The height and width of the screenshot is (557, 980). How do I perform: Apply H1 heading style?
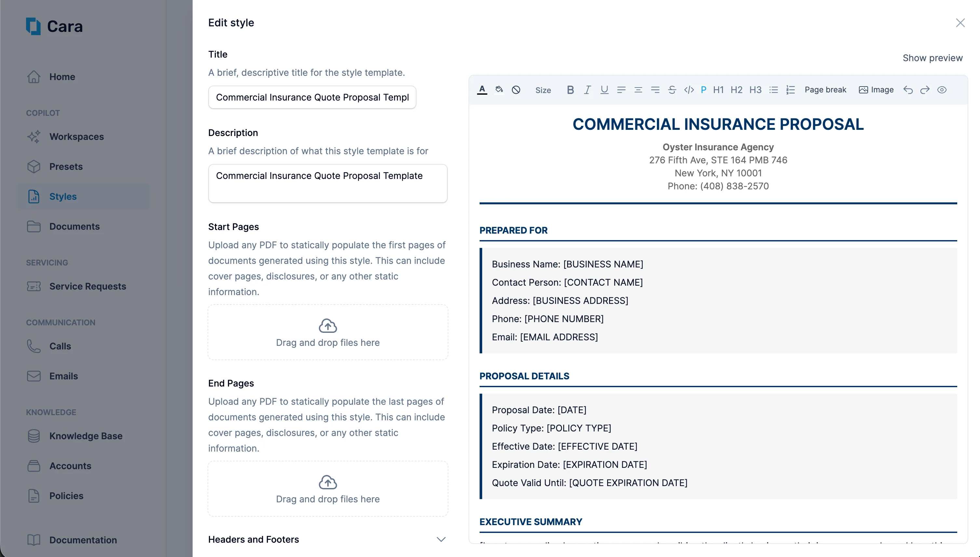tap(718, 90)
